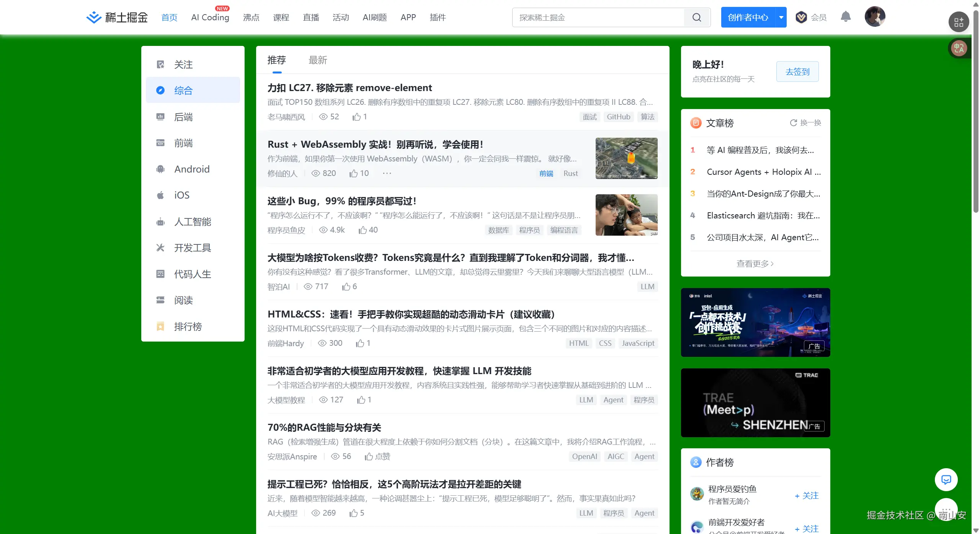Click the thumbs-up icon on Rust WebAssembly article

pyautogui.click(x=353, y=174)
